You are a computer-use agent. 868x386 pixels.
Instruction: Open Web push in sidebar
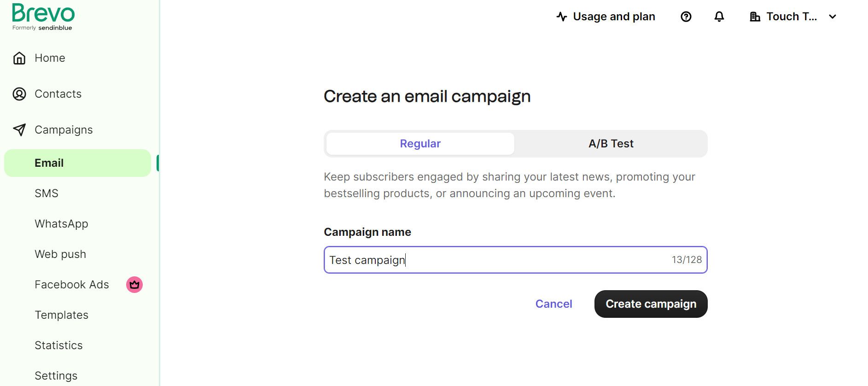[60, 254]
